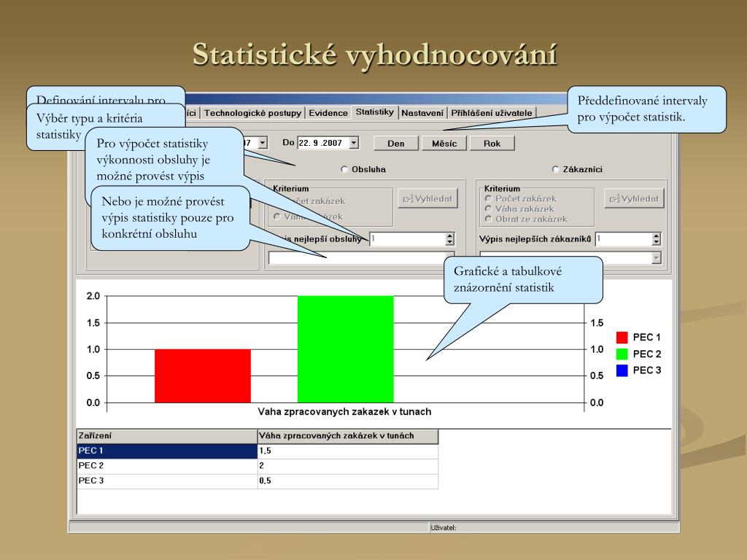
Task: Click the blue PEC 3 legend swatch
Action: pos(622,370)
